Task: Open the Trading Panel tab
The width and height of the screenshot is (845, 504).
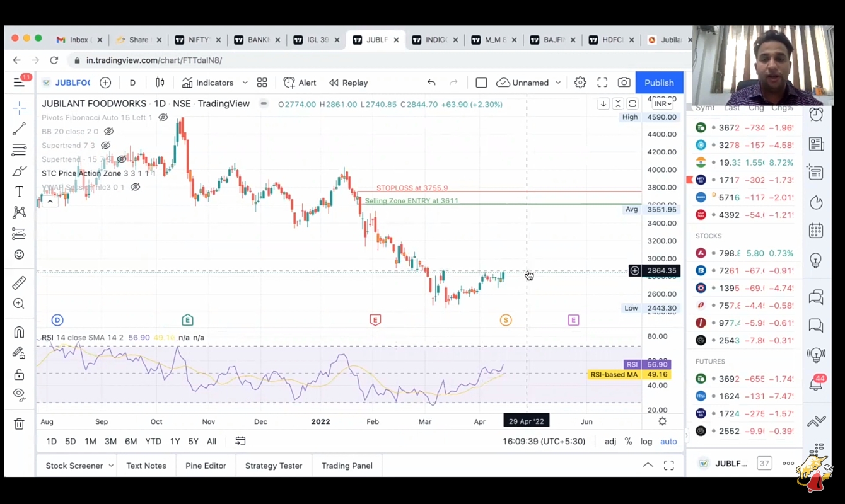Action: click(347, 466)
